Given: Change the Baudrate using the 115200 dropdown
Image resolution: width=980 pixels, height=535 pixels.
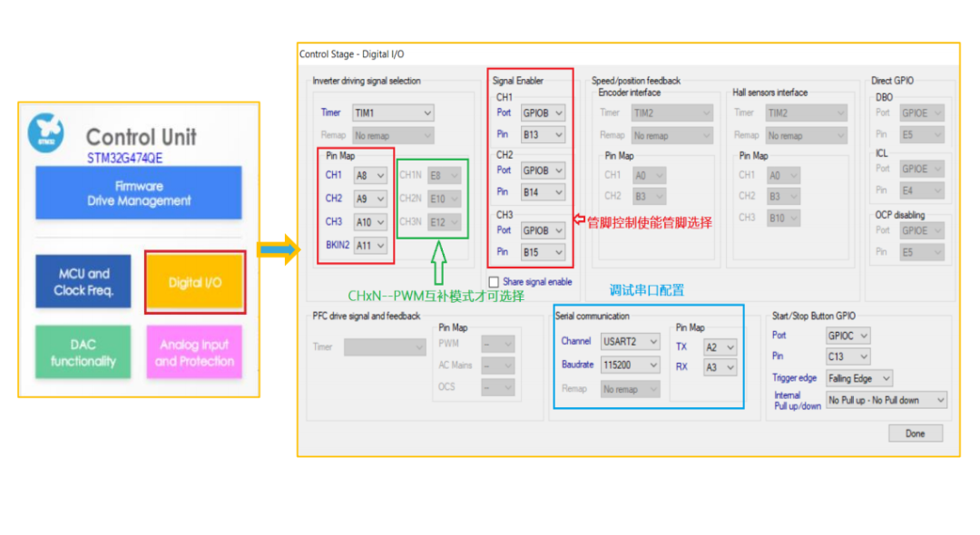Looking at the screenshot, I should click(629, 365).
